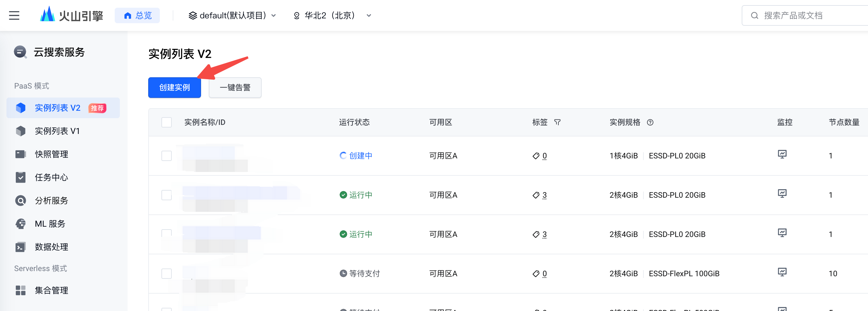Open monitoring for the second 运行中 instance
The height and width of the screenshot is (311, 868).
click(x=782, y=233)
